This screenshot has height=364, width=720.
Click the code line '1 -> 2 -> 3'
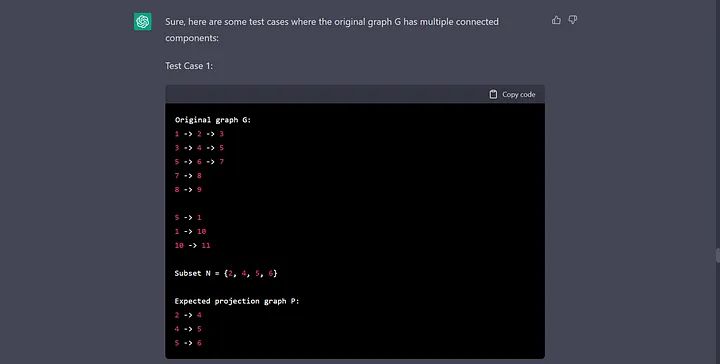(199, 134)
